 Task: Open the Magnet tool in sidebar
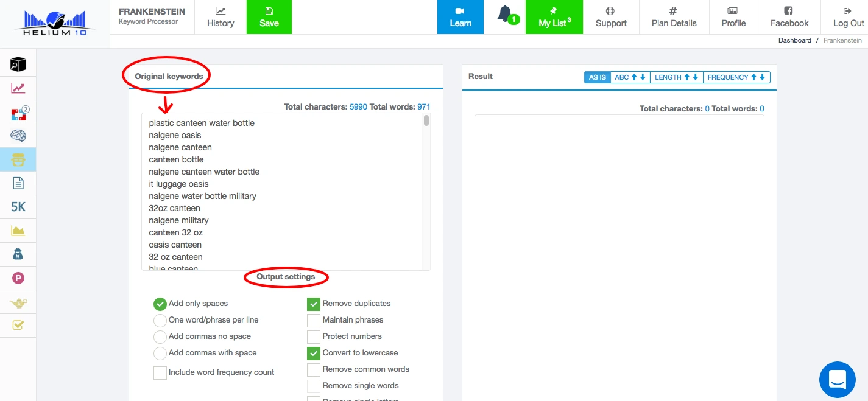[18, 113]
